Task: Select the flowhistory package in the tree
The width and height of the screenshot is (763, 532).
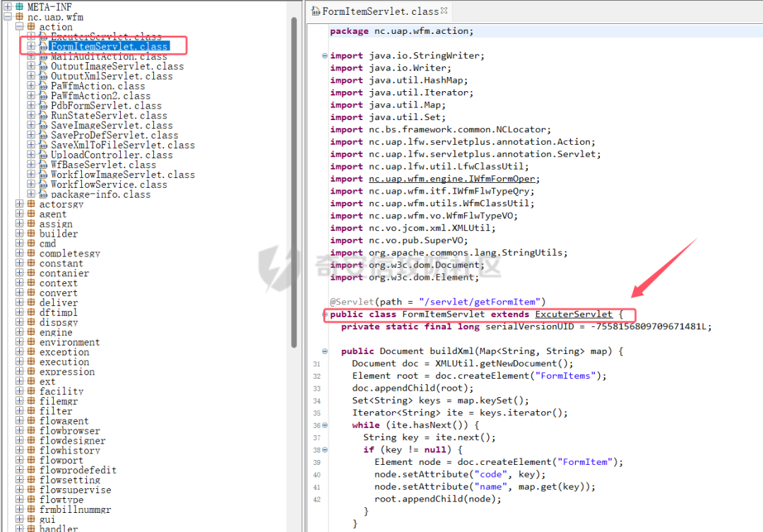Action: click(x=70, y=450)
